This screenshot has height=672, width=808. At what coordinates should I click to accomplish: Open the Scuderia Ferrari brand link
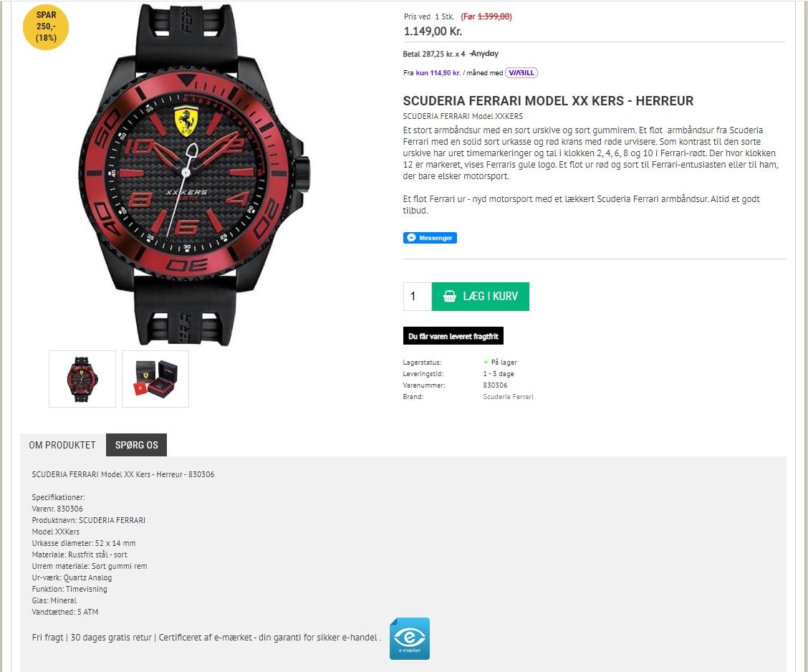click(x=508, y=396)
